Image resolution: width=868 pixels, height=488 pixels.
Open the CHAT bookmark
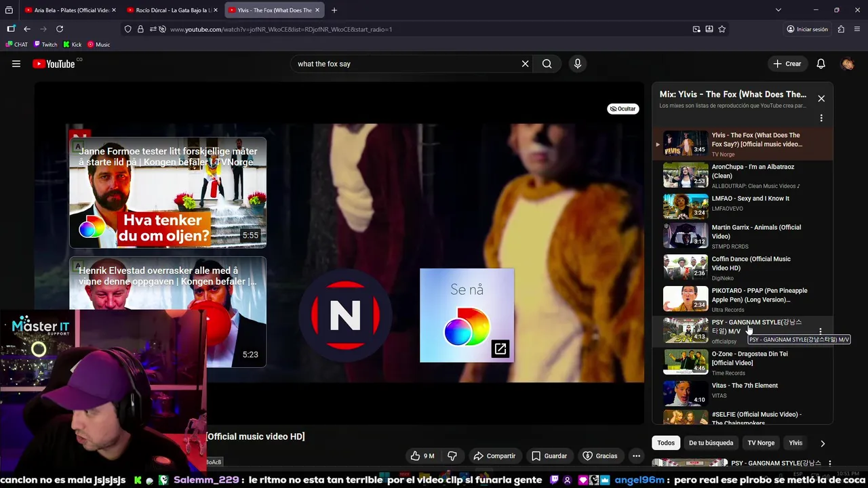coord(17,45)
